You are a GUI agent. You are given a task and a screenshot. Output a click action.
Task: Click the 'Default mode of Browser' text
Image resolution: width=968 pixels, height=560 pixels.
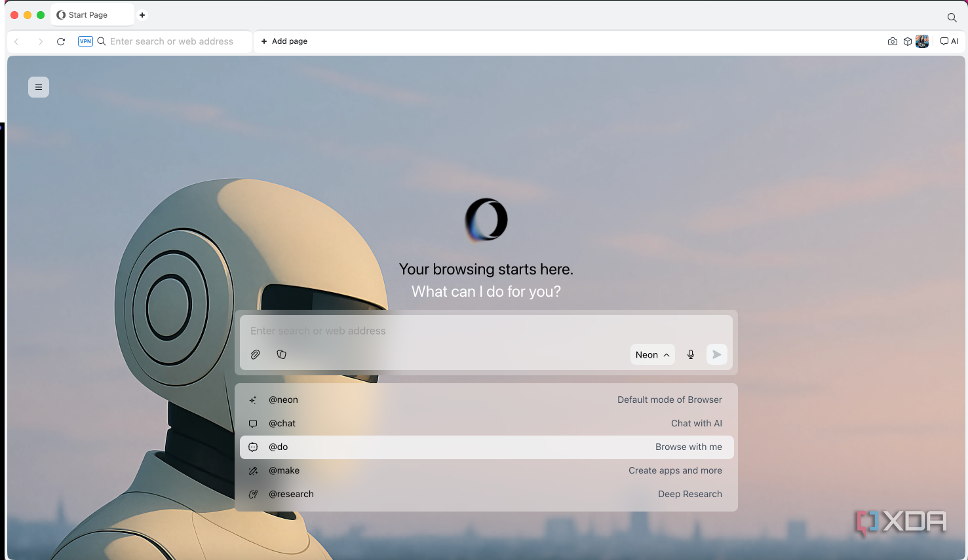tap(670, 400)
